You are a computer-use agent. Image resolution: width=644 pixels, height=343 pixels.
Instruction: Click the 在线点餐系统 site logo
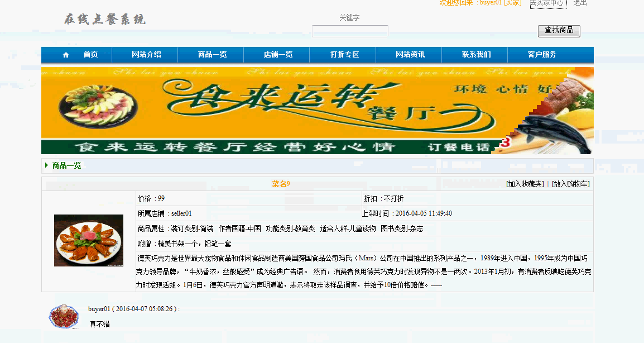105,20
